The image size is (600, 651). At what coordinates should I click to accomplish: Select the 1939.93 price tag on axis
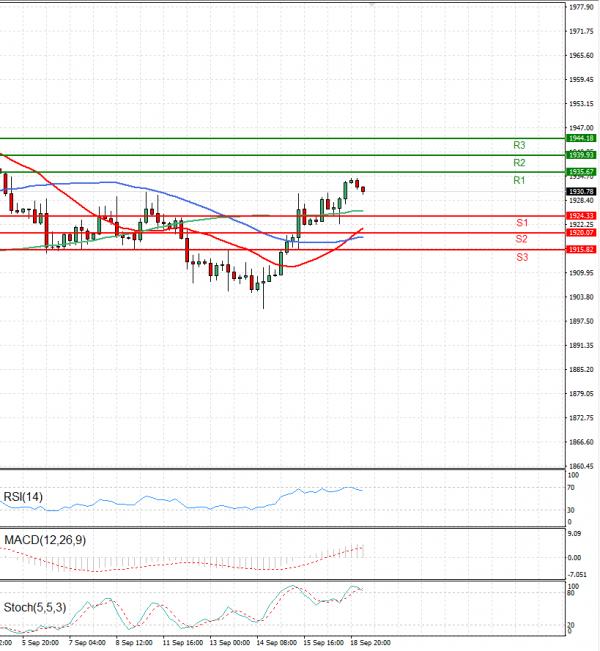581,155
